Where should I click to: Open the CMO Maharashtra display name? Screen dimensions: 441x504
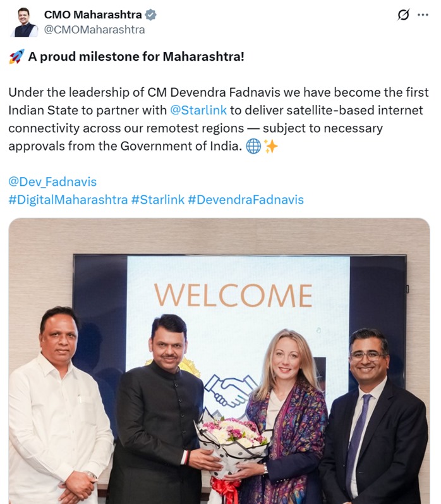point(93,15)
